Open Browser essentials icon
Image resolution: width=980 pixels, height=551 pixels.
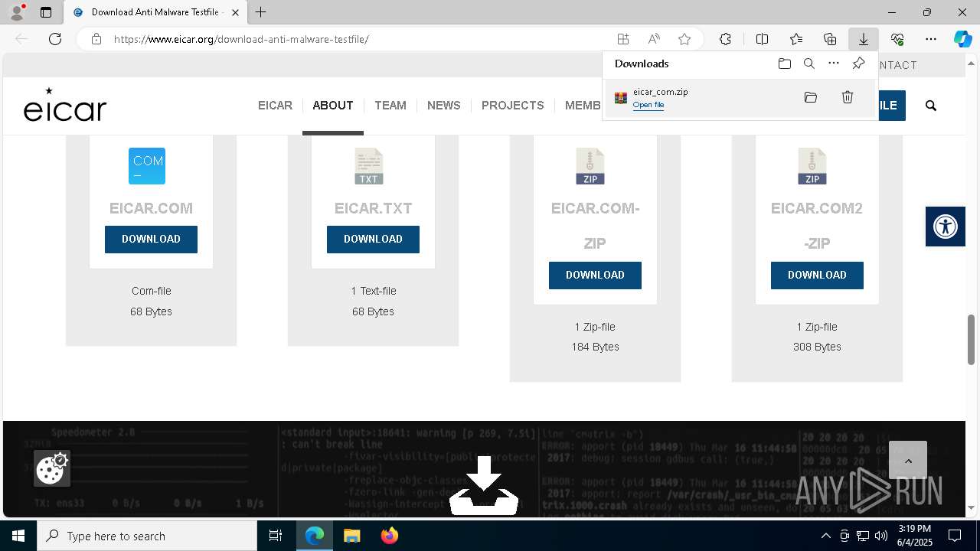click(897, 39)
